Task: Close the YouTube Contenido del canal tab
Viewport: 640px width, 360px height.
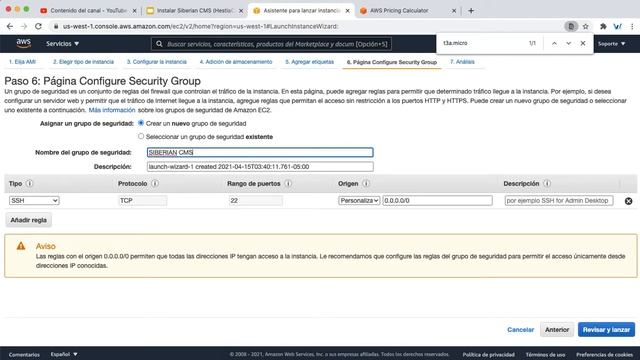Action: 134,11
